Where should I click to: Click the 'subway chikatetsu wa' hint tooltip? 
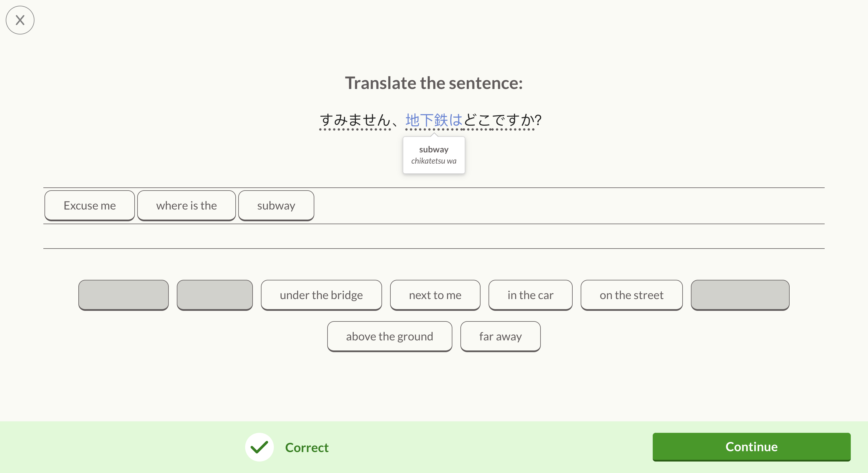click(434, 155)
